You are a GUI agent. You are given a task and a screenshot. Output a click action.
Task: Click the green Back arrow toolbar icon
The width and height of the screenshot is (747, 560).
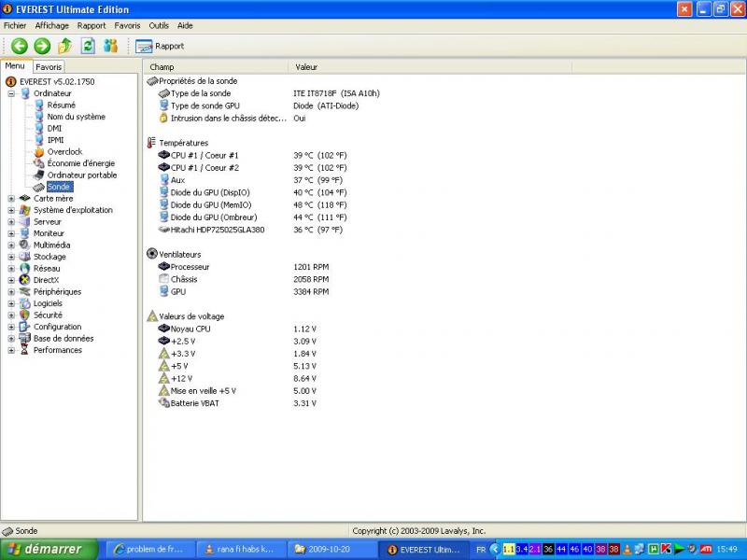tap(19, 46)
